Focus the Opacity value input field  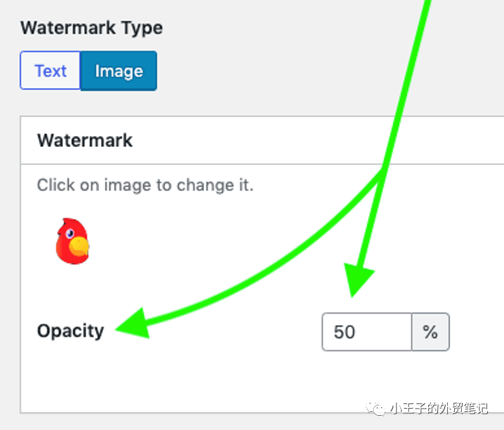click(x=367, y=332)
